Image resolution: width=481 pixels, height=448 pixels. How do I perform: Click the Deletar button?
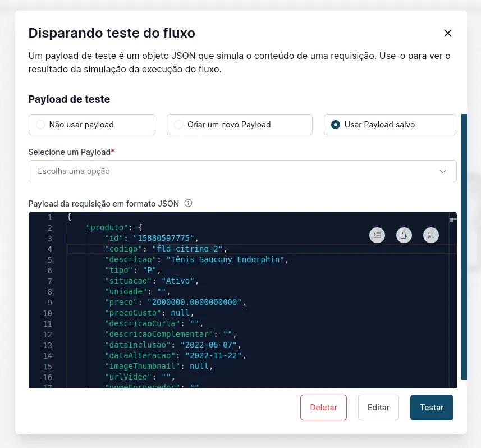pos(323,408)
